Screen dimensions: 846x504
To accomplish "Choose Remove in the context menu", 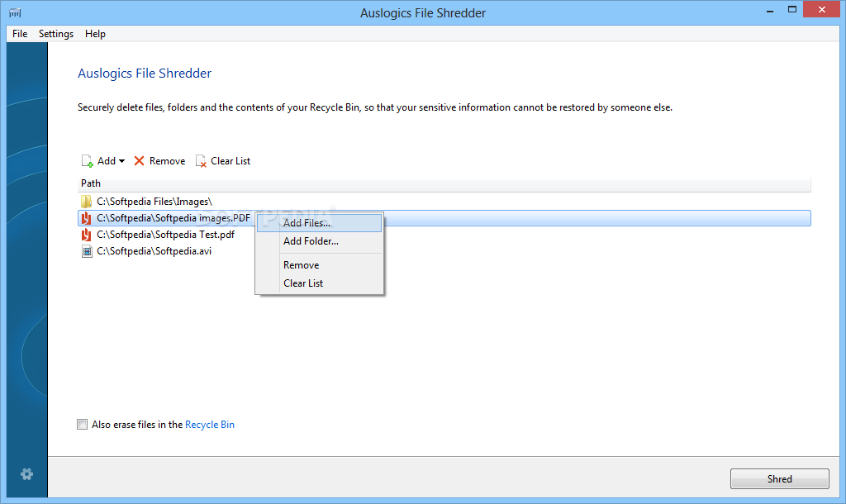I will coord(320,265).
